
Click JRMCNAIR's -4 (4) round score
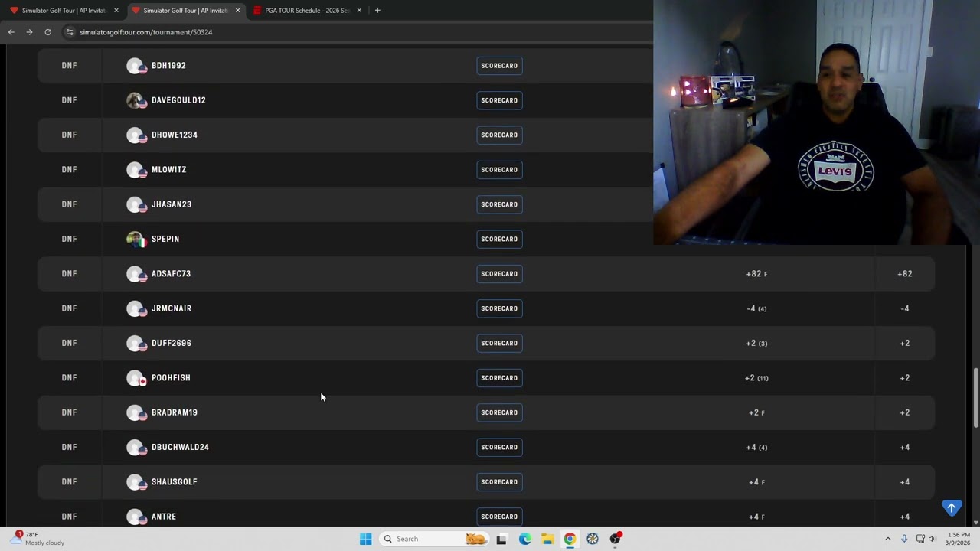point(756,308)
